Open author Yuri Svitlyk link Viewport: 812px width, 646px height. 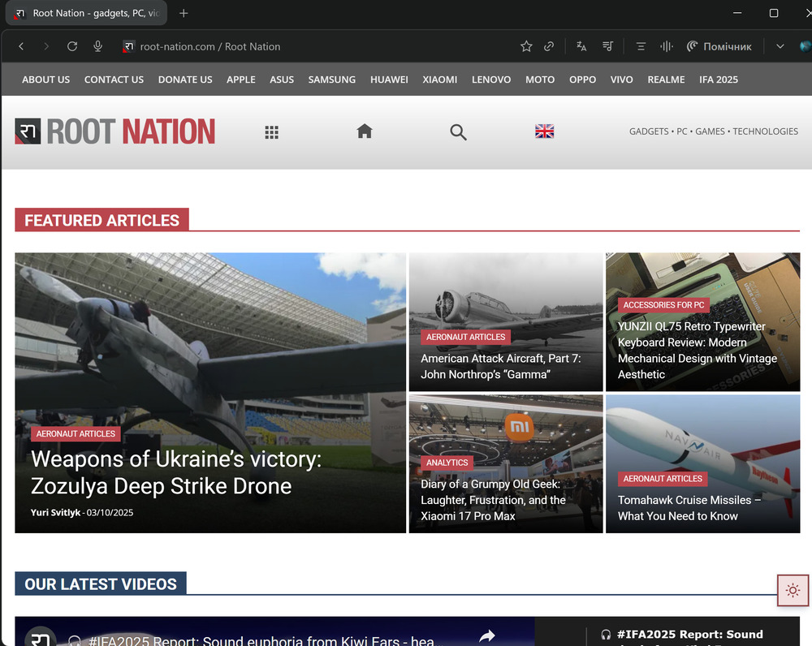(x=55, y=512)
